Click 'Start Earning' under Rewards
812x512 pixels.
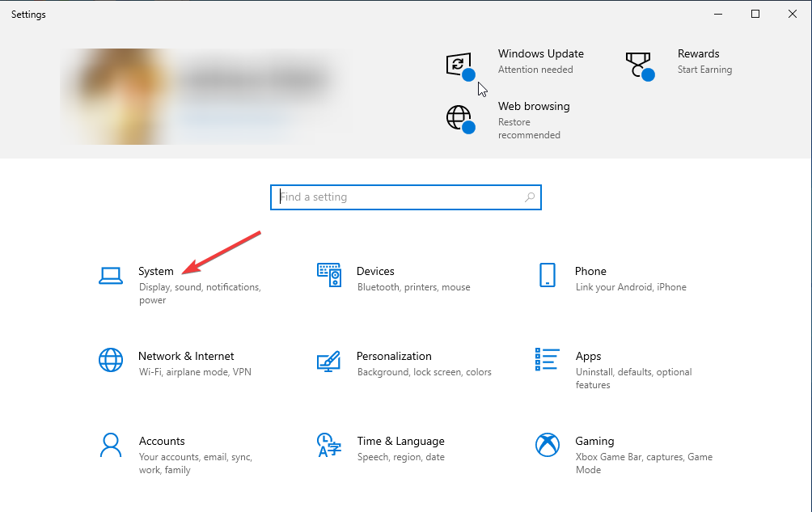tap(704, 70)
